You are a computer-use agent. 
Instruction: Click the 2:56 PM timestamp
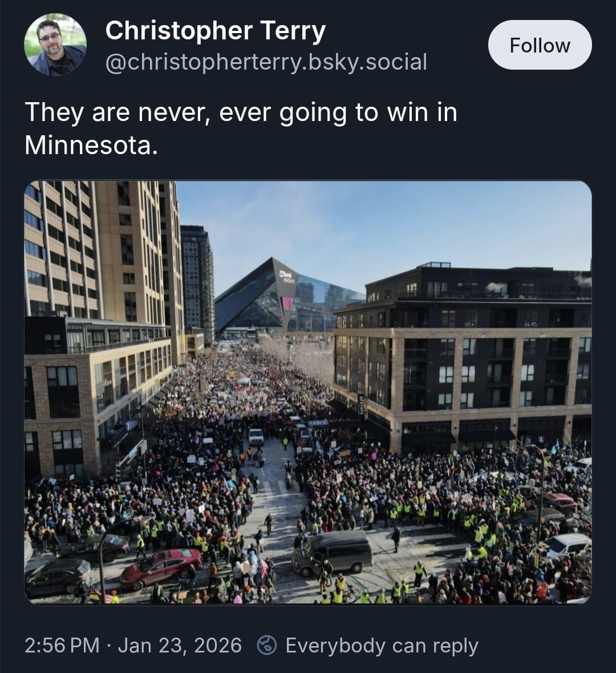click(62, 646)
